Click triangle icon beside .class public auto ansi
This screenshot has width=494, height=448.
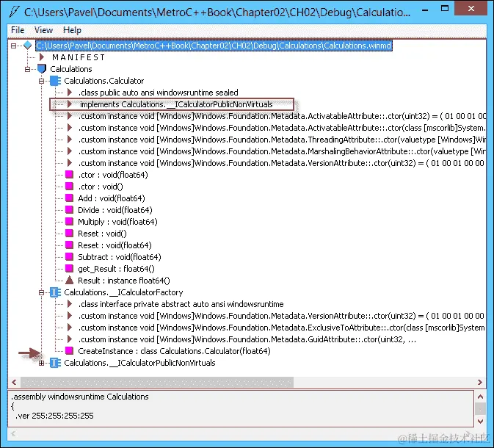coord(70,93)
